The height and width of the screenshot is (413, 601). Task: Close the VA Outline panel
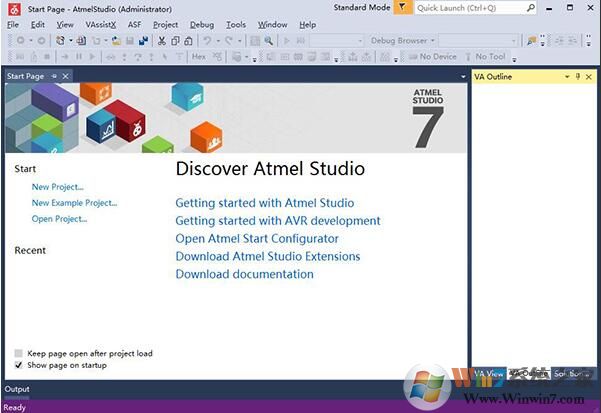(x=589, y=77)
